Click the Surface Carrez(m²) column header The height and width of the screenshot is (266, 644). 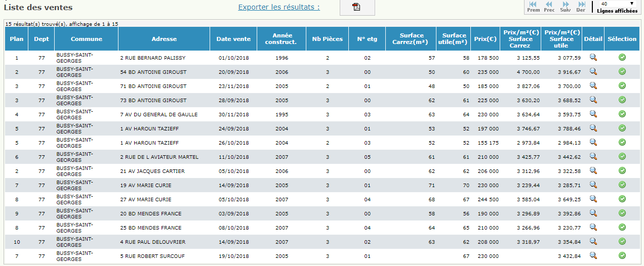click(x=411, y=39)
